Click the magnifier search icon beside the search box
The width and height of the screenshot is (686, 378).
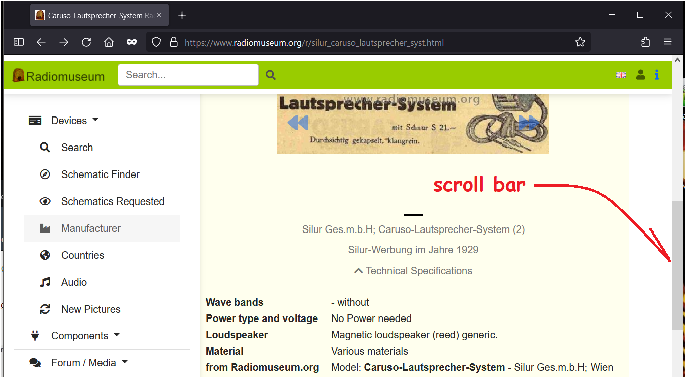click(271, 75)
